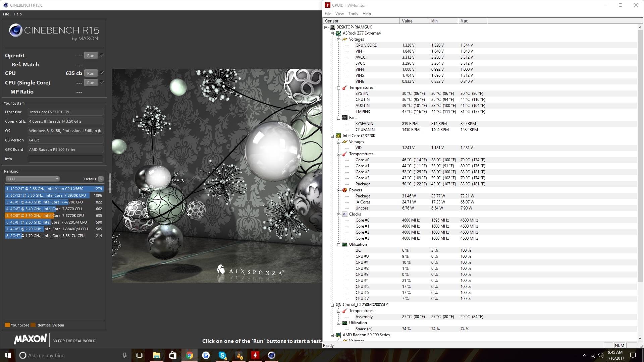
Task: Click the AMD Radeon graphics card icon
Action: pos(338,335)
